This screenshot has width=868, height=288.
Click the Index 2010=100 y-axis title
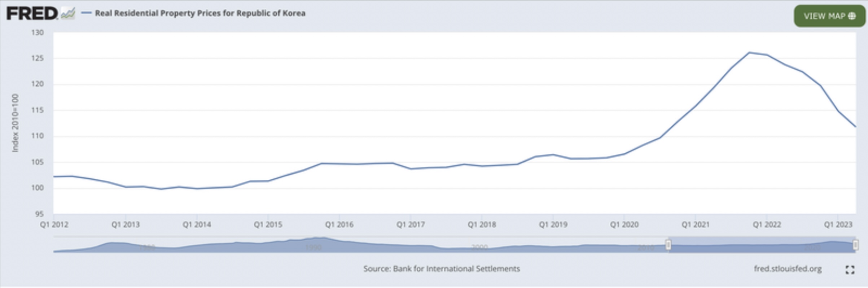[15, 123]
